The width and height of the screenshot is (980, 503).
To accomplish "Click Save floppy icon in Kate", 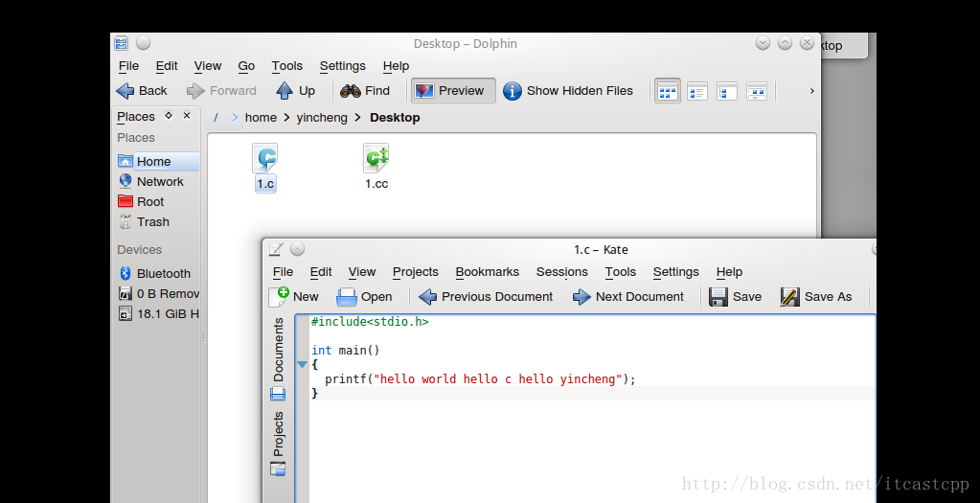I will [718, 297].
